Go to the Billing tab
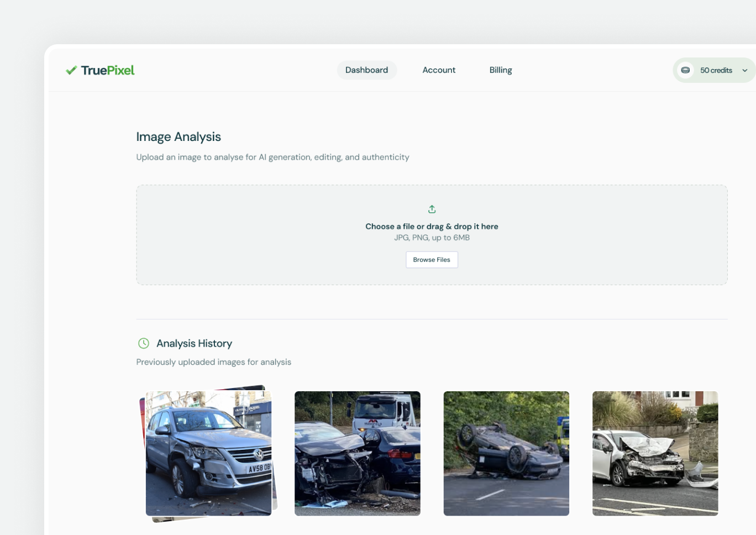756x535 pixels. [500, 70]
